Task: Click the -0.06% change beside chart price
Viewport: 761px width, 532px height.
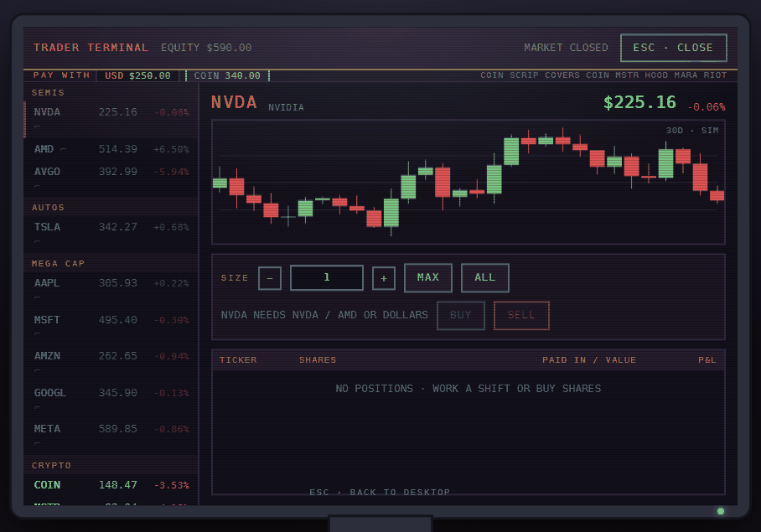Action: point(707,107)
